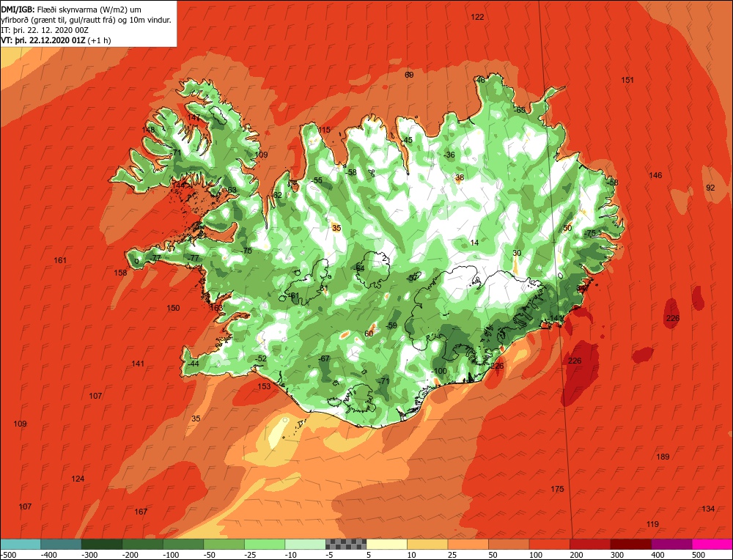The width and height of the screenshot is (733, 560).
Task: Click the red swatch between 200 and 300
Action: click(590, 544)
